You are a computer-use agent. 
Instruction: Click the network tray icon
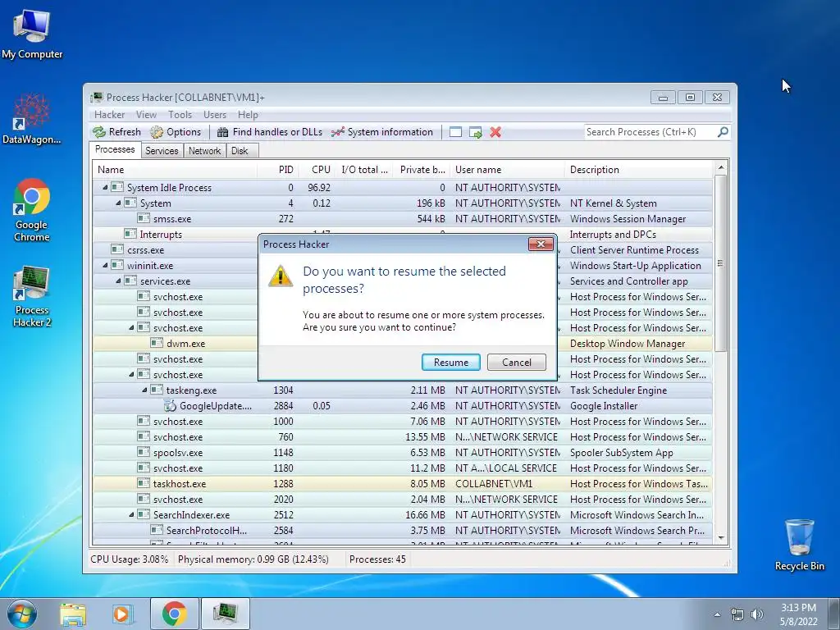point(737,614)
